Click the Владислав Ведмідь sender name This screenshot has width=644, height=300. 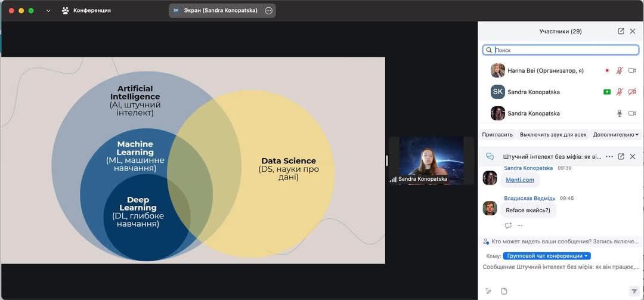530,198
